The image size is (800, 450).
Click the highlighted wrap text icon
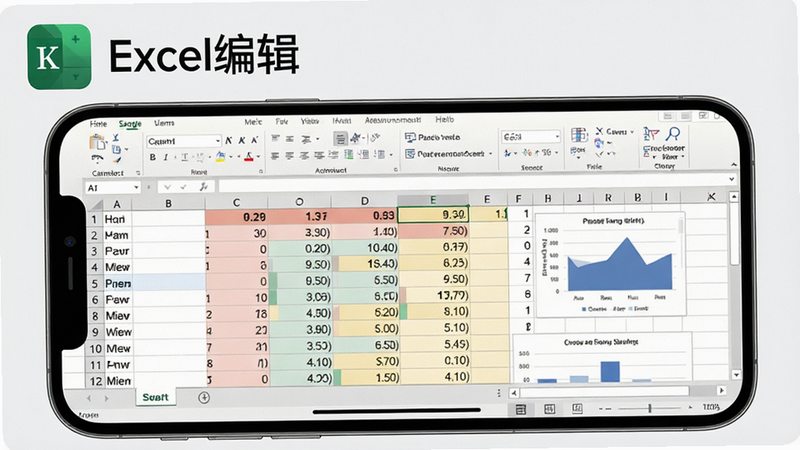tap(340, 138)
